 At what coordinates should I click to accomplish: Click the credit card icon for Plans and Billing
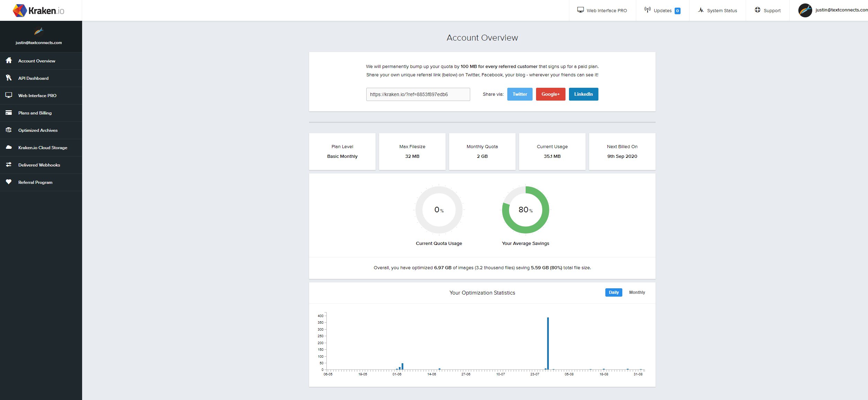pos(9,112)
